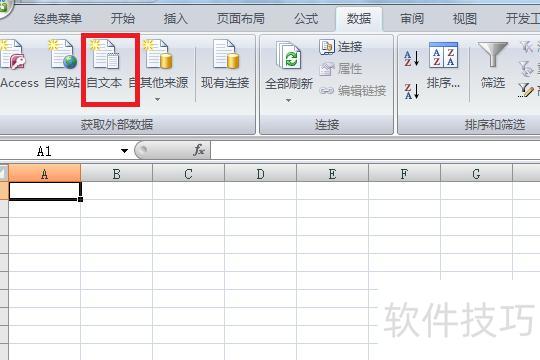Switch to the 公式 tab
Screen dimensions: 540x360
[306, 19]
